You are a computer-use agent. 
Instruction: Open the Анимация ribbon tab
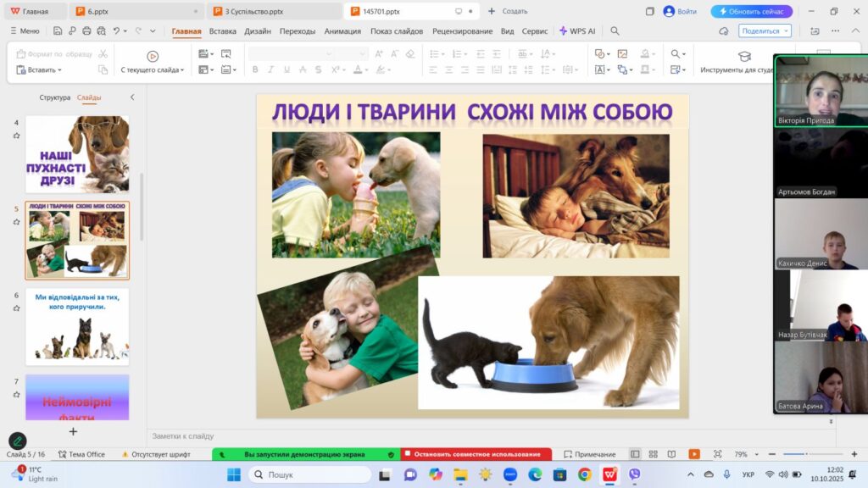coord(342,30)
